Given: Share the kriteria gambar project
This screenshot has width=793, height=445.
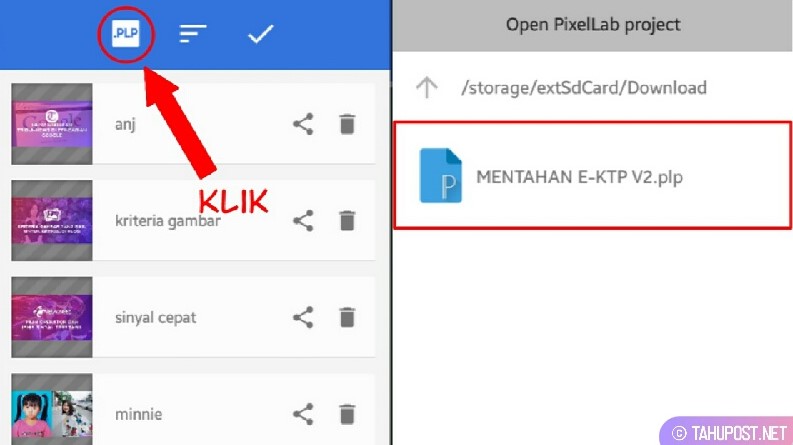Looking at the screenshot, I should click(303, 220).
